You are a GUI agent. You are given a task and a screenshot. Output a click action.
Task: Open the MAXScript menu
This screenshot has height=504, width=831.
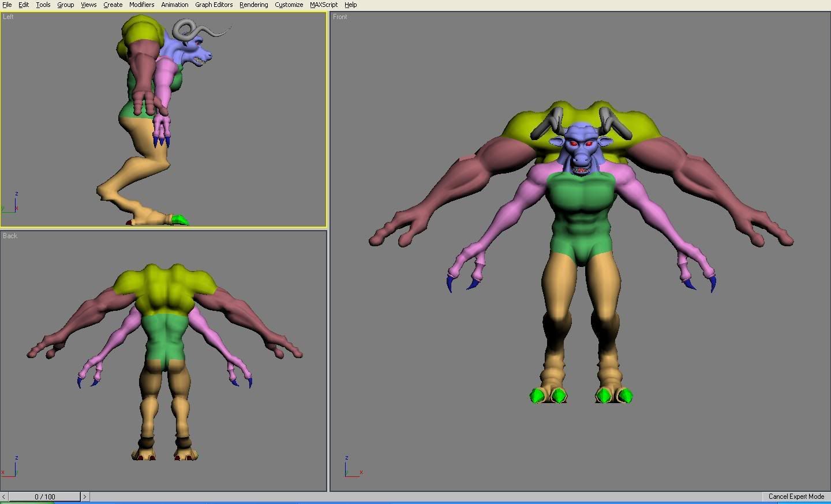click(x=323, y=5)
